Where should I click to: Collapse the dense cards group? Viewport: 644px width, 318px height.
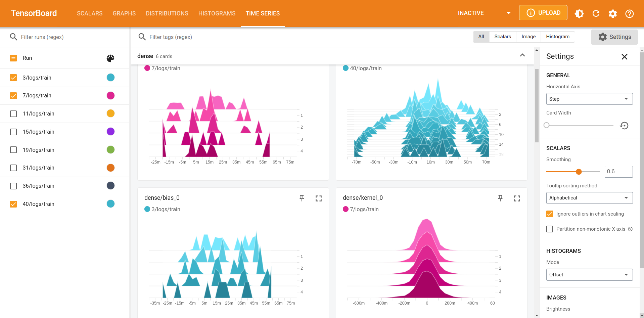pos(522,55)
